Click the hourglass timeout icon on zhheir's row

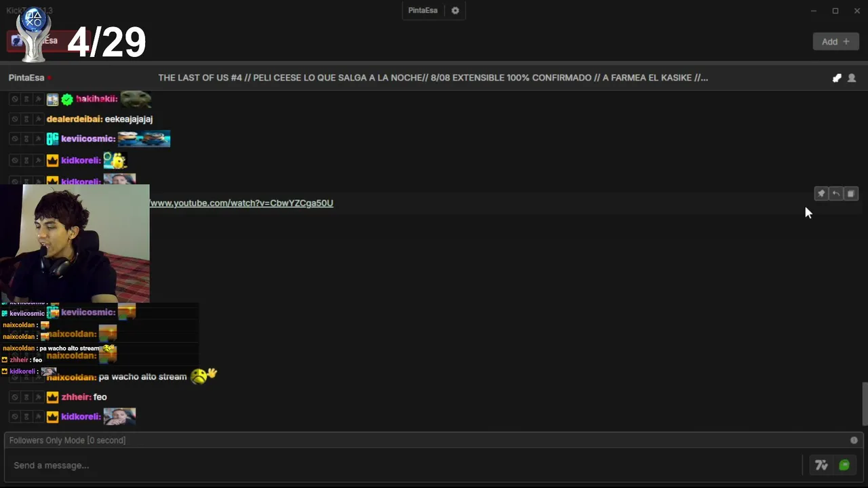[26, 397]
